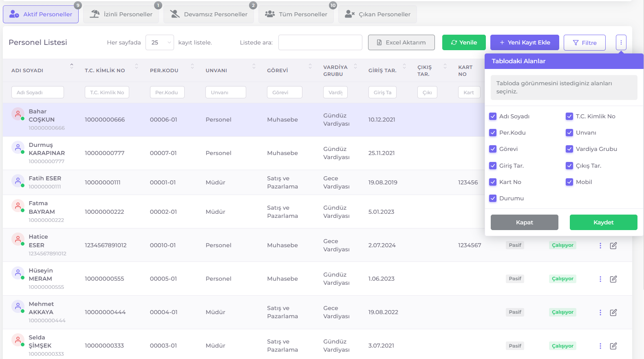
Task: Click Bahar COŞKUN avatar icon
Action: tap(18, 114)
